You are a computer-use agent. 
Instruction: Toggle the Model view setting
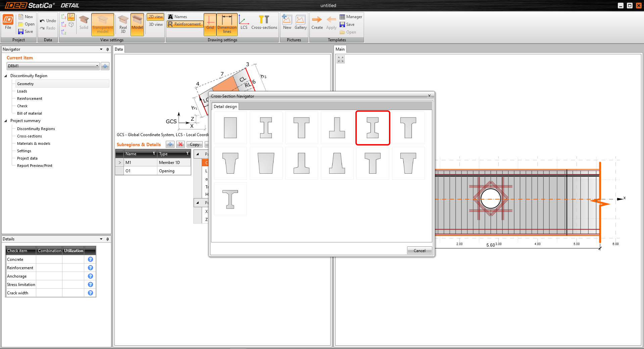137,24
